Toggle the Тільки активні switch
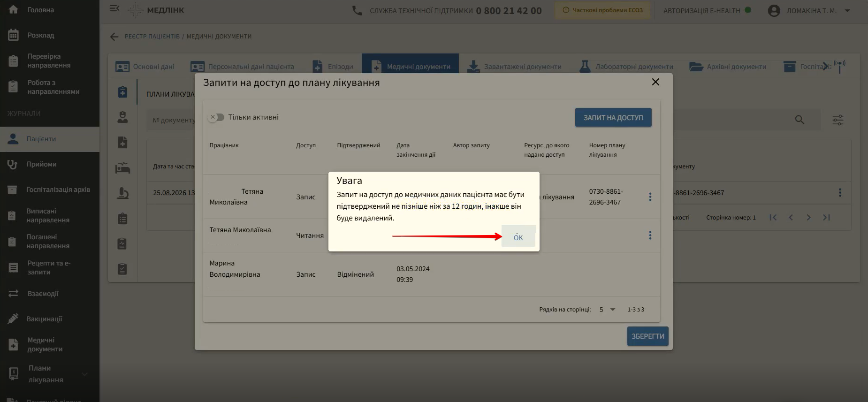 [x=216, y=117]
